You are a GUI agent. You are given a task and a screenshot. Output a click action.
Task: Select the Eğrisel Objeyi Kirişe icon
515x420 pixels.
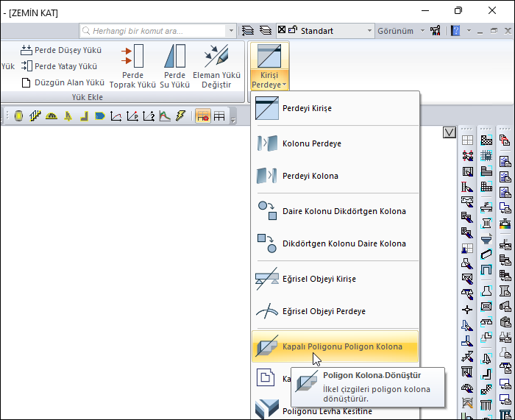point(266,279)
